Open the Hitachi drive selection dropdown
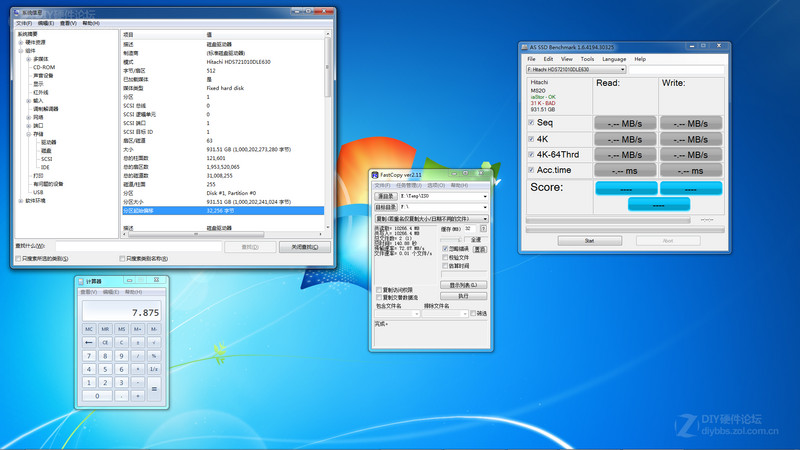 point(575,69)
